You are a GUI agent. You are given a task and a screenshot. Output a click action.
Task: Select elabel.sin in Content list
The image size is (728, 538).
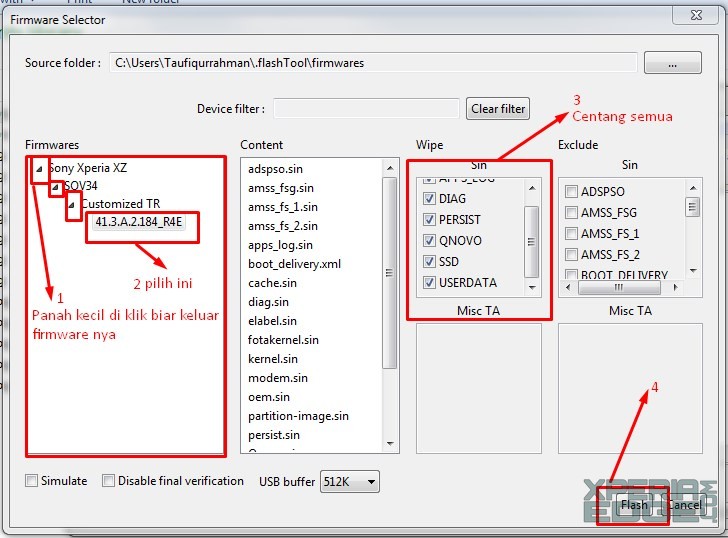pyautogui.click(x=273, y=321)
